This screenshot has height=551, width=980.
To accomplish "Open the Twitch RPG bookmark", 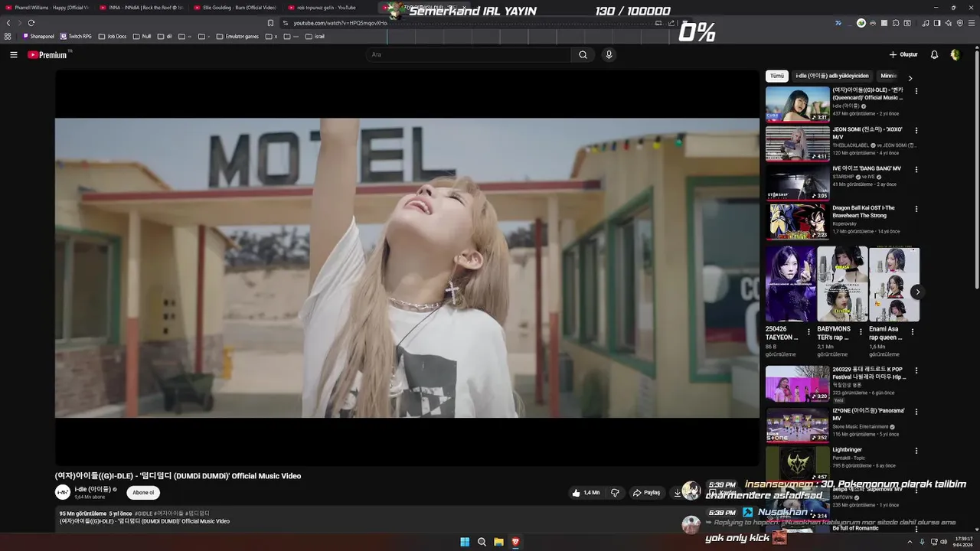I will click(76, 36).
